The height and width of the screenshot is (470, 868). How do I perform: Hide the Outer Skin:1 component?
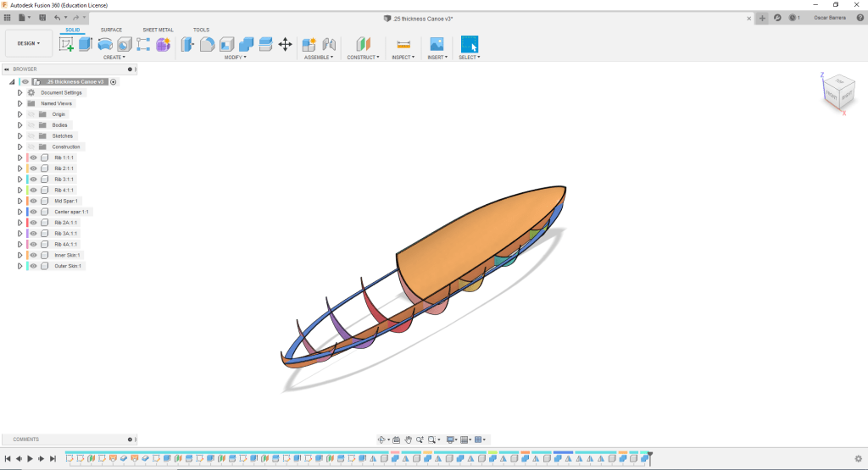point(34,266)
